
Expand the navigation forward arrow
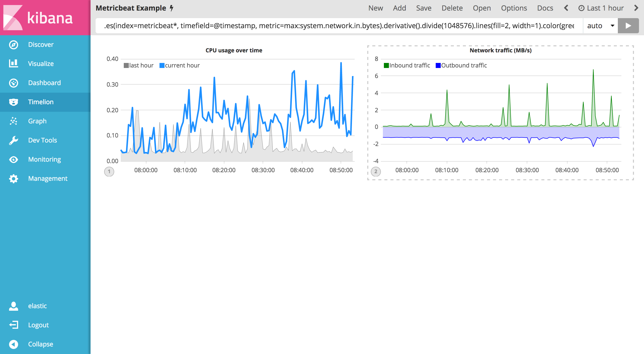[x=637, y=8]
